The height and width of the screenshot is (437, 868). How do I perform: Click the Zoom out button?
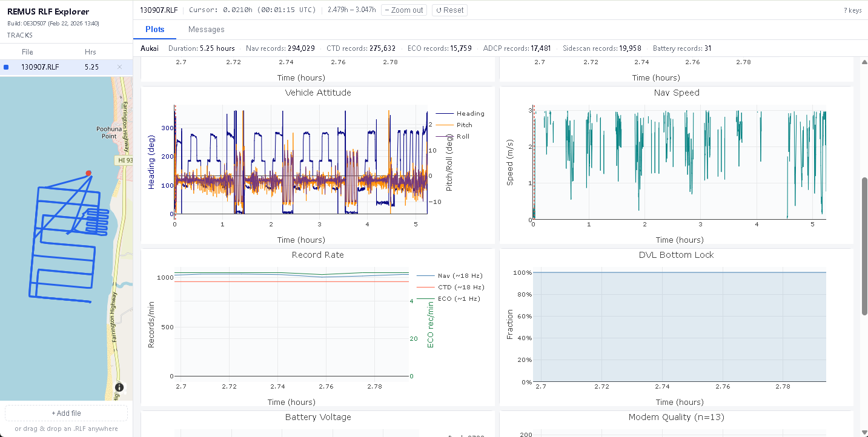pyautogui.click(x=403, y=10)
